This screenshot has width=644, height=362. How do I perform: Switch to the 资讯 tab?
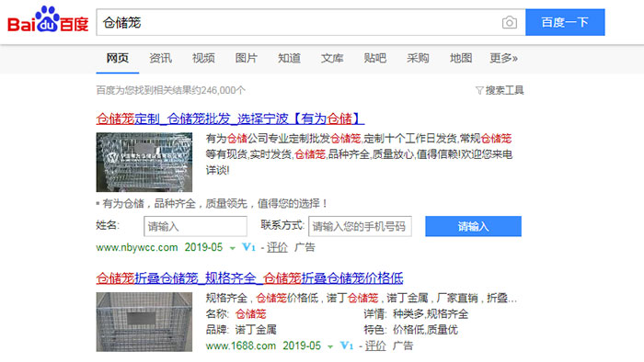(160, 58)
